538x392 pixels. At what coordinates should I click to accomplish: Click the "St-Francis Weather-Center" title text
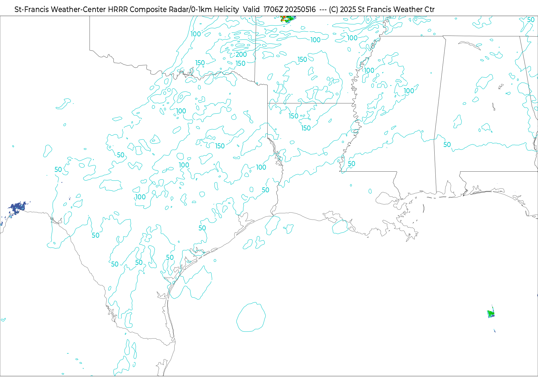click(x=60, y=10)
